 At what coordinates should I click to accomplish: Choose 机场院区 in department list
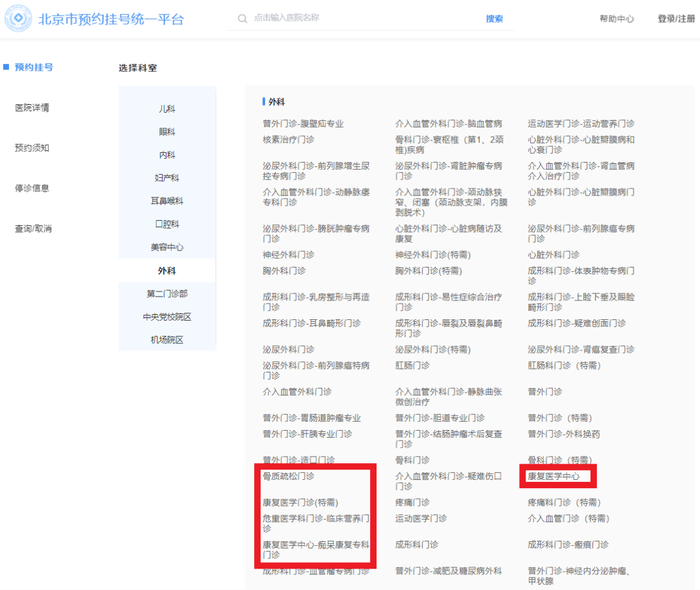coord(167,340)
